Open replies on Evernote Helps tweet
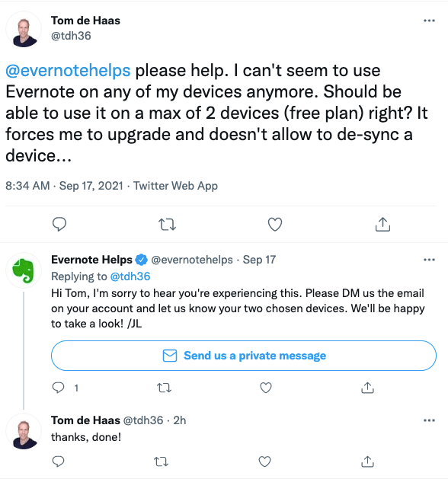The height and width of the screenshot is (495, 448). (x=58, y=388)
